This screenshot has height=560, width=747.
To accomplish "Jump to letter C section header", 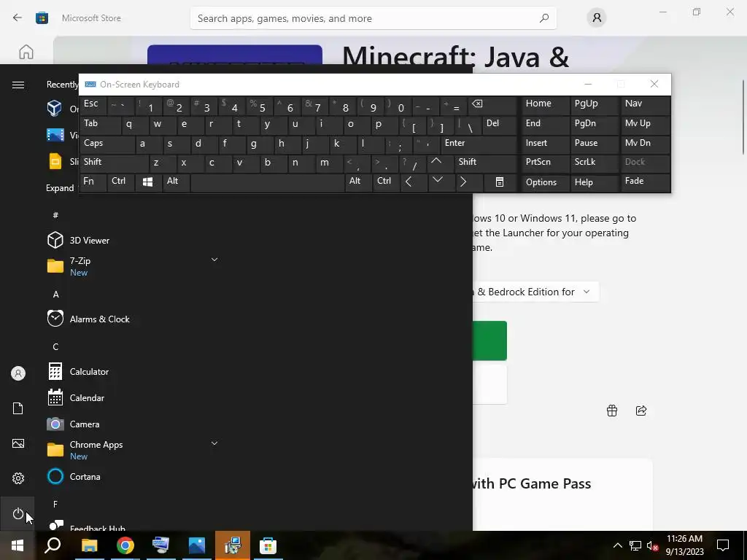I will (x=55, y=346).
